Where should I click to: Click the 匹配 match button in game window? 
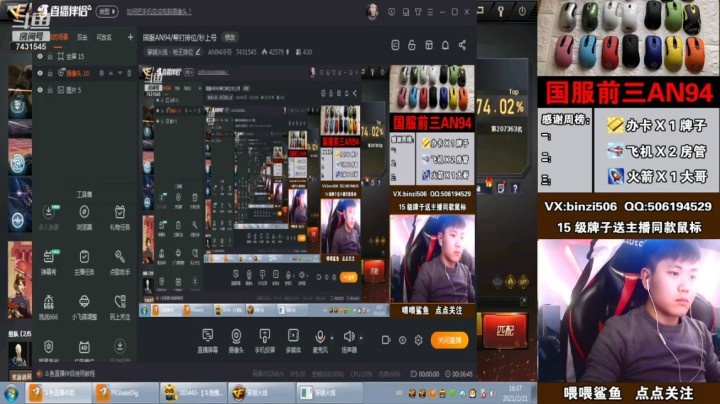(x=505, y=331)
